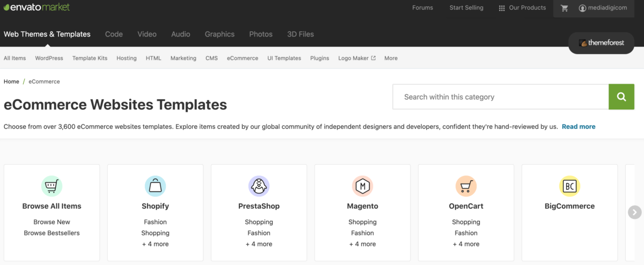Image resolution: width=644 pixels, height=265 pixels.
Task: Switch to the Audio tab
Action: (181, 34)
